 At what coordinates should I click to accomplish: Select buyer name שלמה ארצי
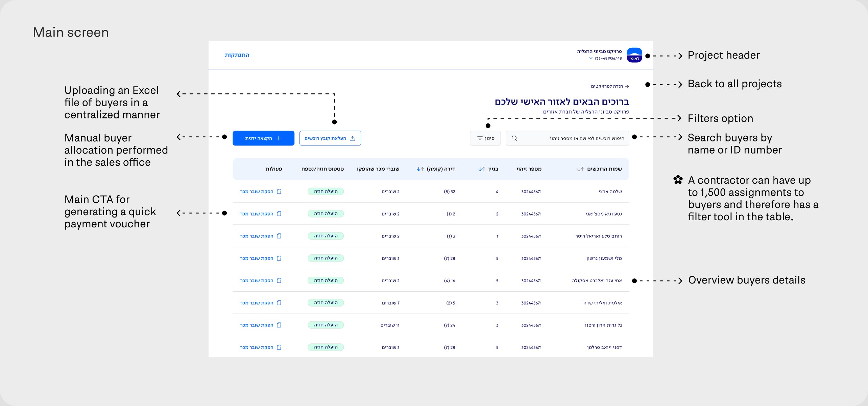pos(610,191)
